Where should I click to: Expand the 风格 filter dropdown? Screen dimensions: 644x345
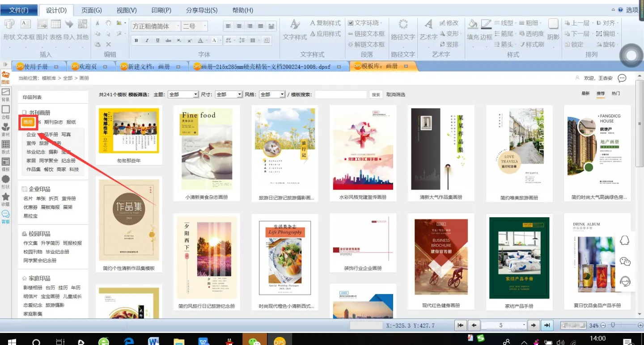282,95
